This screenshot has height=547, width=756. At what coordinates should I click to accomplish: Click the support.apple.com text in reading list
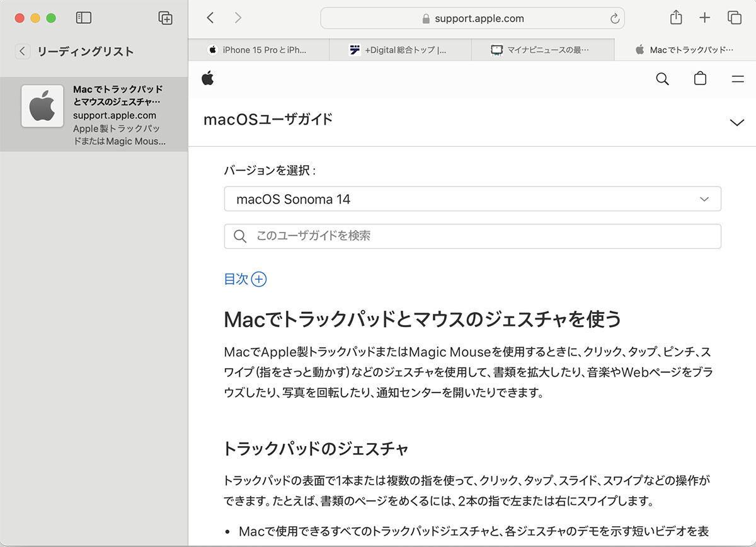point(115,115)
